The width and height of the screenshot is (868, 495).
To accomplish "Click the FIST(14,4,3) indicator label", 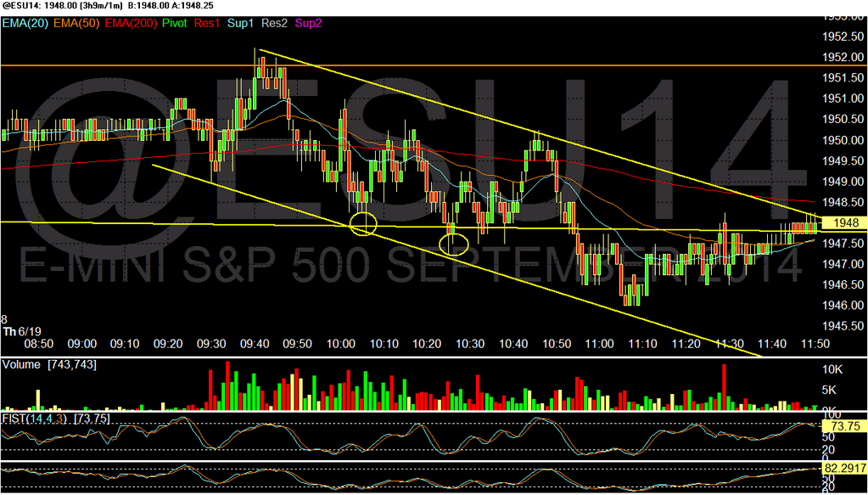I will click(x=36, y=419).
